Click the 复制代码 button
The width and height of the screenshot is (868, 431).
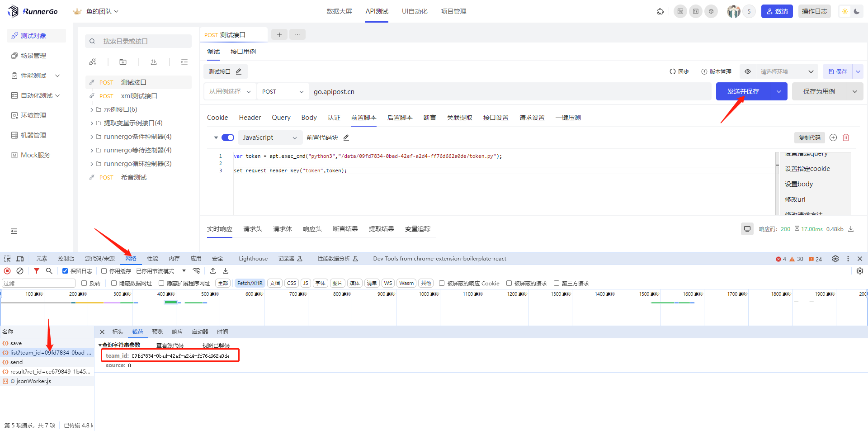[809, 137]
